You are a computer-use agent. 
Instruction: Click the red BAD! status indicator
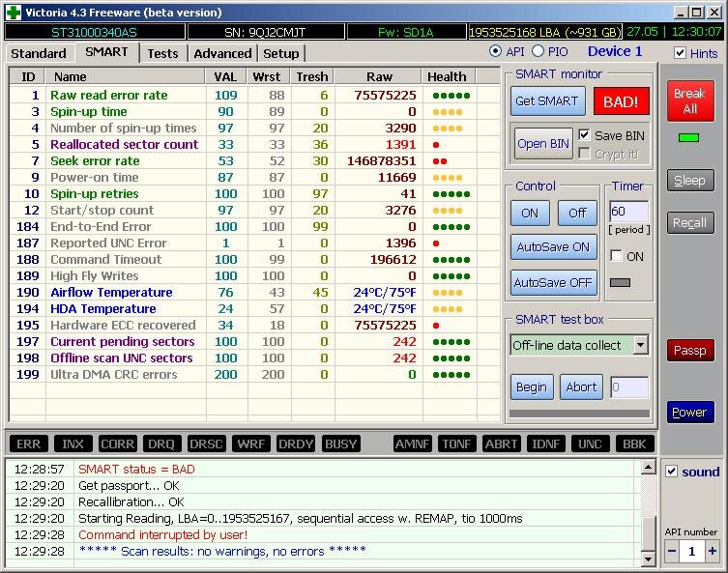(621, 101)
